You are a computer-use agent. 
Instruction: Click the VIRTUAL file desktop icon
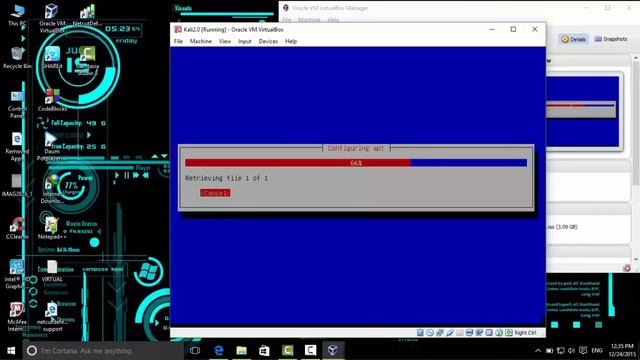coord(52,271)
